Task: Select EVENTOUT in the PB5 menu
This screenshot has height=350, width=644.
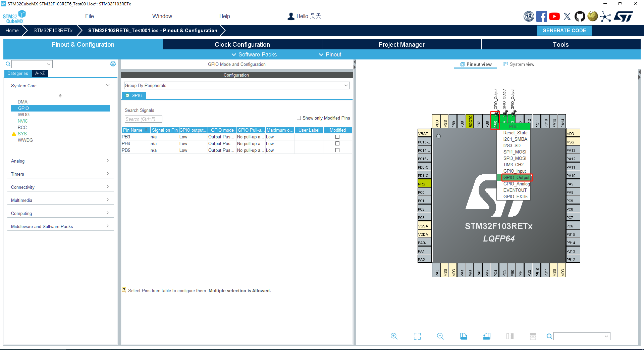Action: click(x=515, y=190)
